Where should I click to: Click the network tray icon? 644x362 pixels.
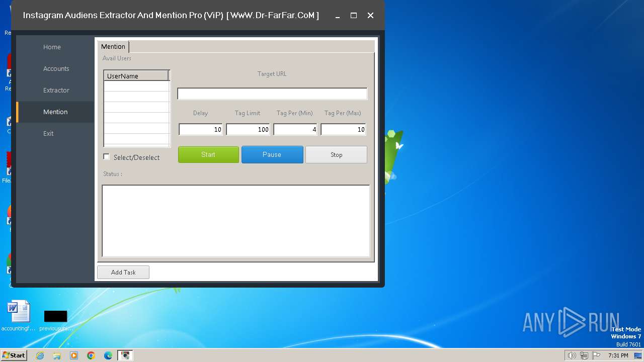pyautogui.click(x=584, y=355)
